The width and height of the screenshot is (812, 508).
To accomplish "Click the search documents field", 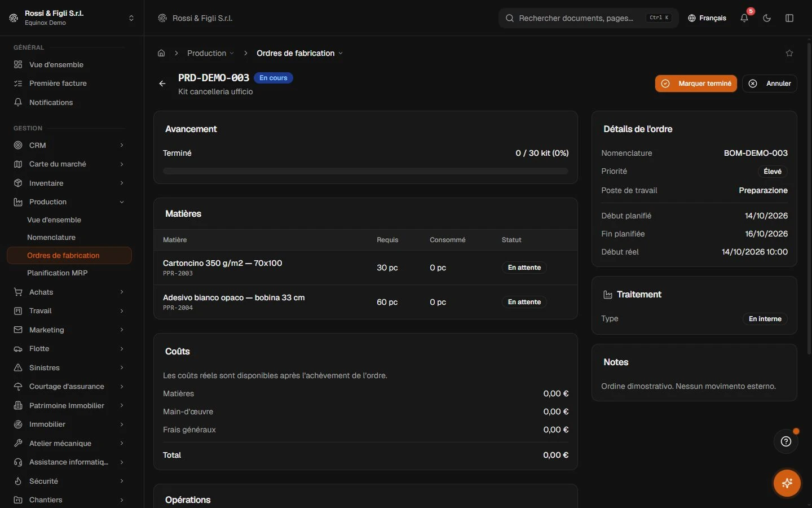I will (x=588, y=18).
